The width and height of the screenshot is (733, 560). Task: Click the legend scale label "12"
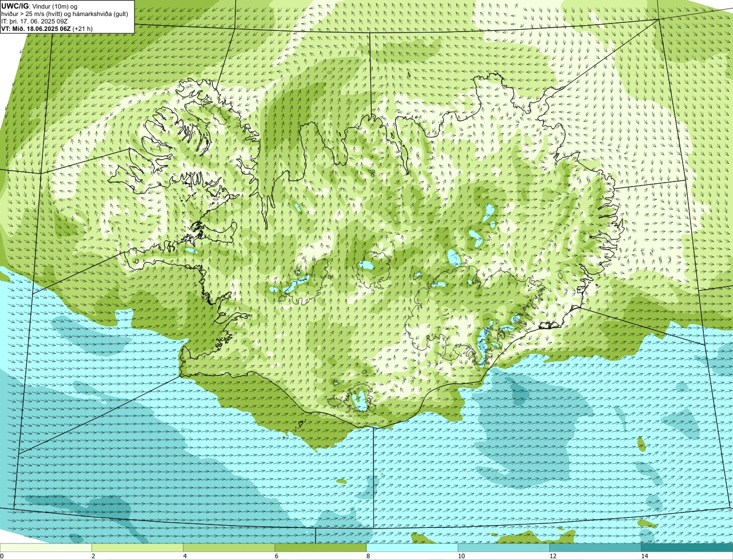tap(553, 556)
